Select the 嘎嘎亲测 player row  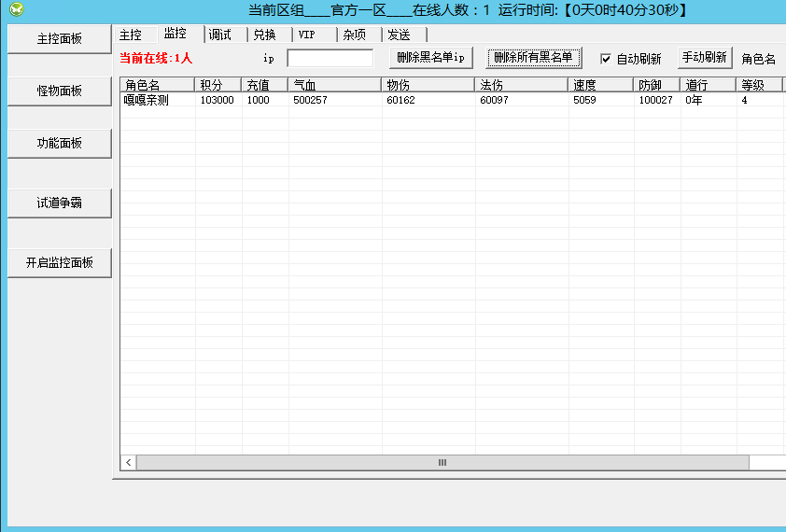coord(453,100)
